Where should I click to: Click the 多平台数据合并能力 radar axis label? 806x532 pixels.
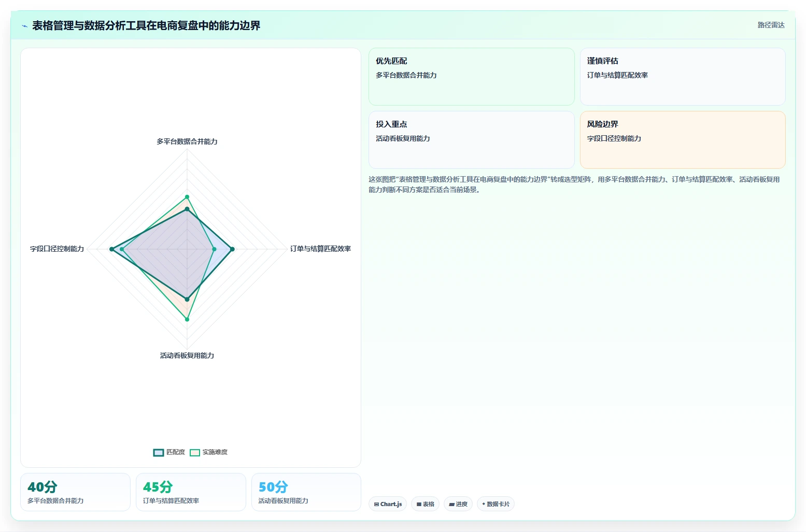click(187, 141)
